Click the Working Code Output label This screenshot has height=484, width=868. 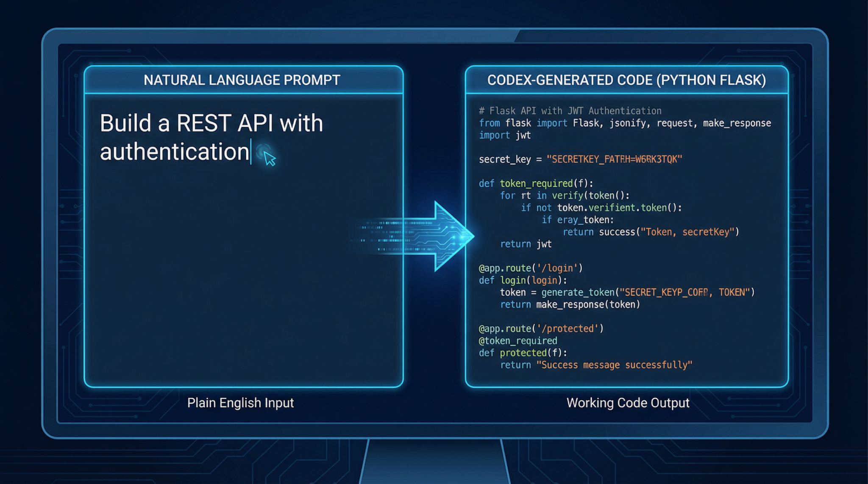pos(629,403)
